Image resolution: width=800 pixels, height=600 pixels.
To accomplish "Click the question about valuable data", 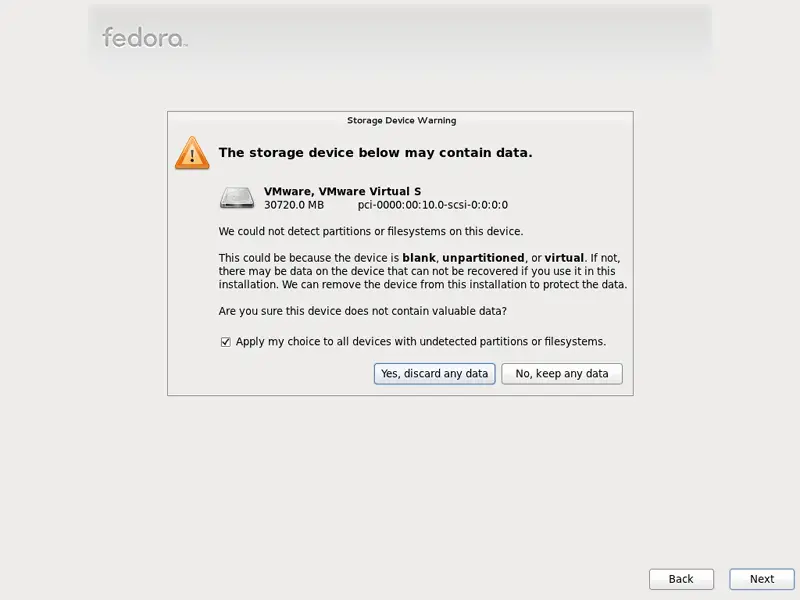I will [x=363, y=311].
